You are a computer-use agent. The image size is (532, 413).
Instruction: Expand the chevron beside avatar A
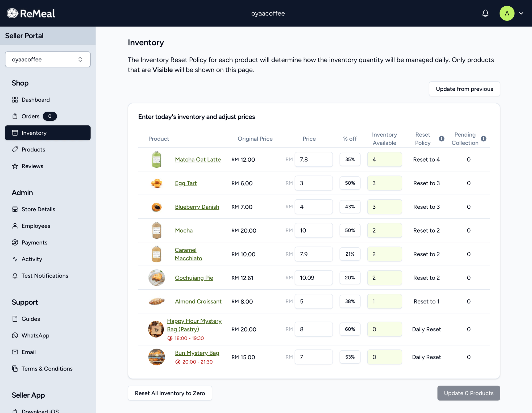pos(521,13)
